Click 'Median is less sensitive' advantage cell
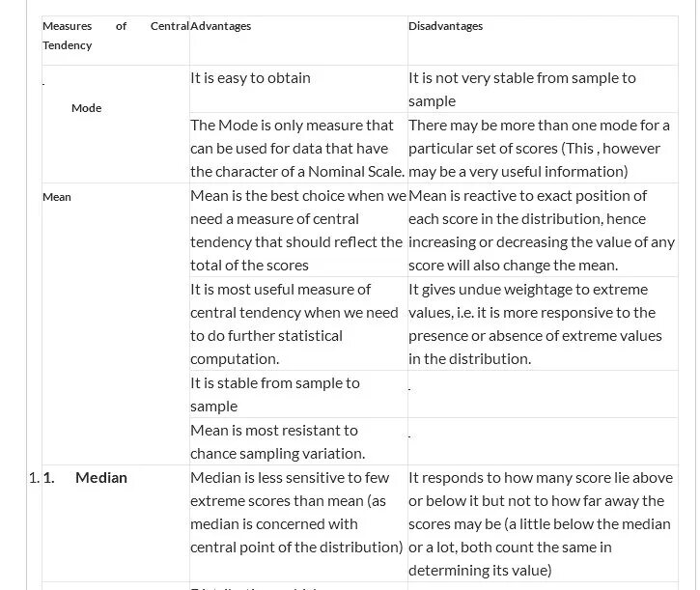This screenshot has height=590, width=700. pyautogui.click(x=295, y=512)
